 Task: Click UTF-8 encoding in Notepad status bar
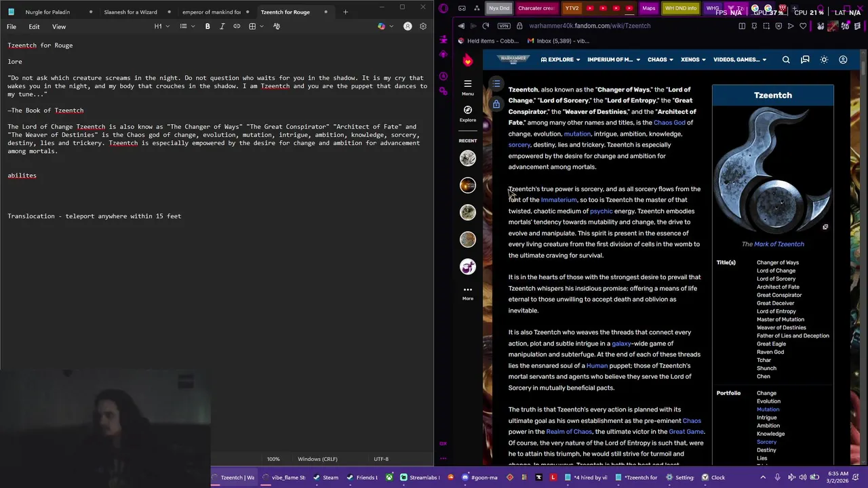381,459
